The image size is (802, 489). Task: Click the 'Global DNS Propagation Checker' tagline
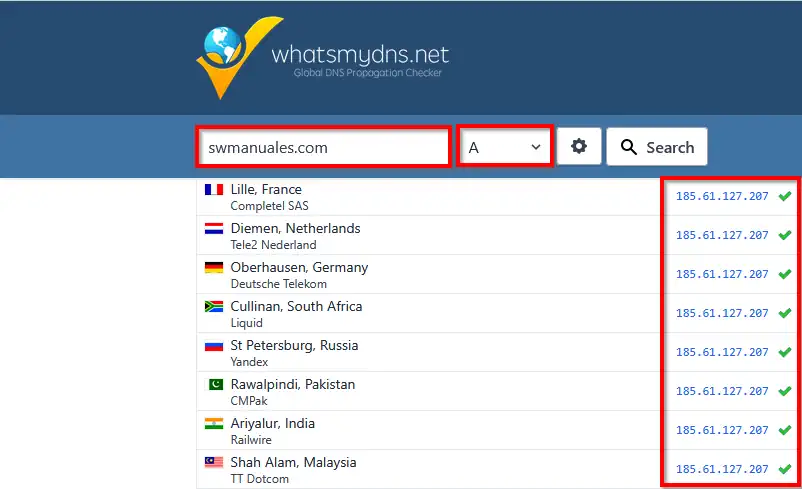click(x=367, y=73)
